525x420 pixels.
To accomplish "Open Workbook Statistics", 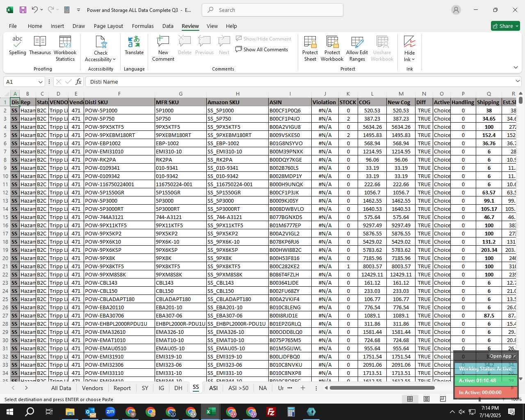I will click(x=65, y=48).
